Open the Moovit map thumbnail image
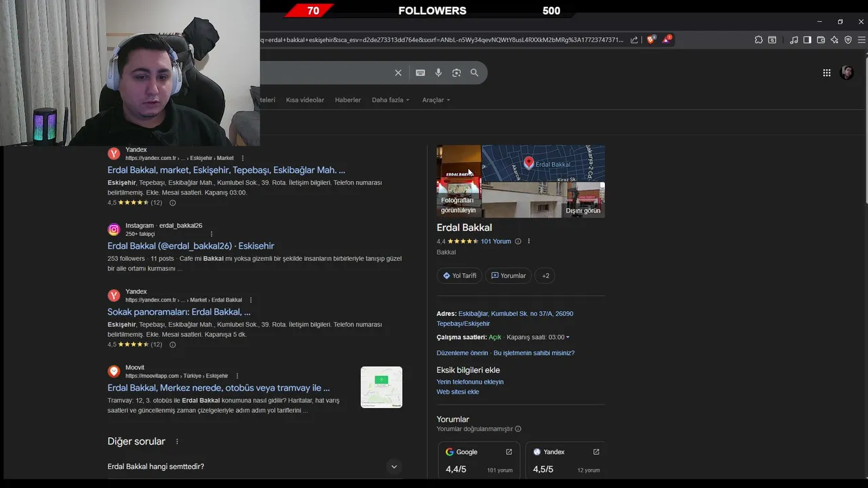Image resolution: width=868 pixels, height=488 pixels. pos(381,387)
